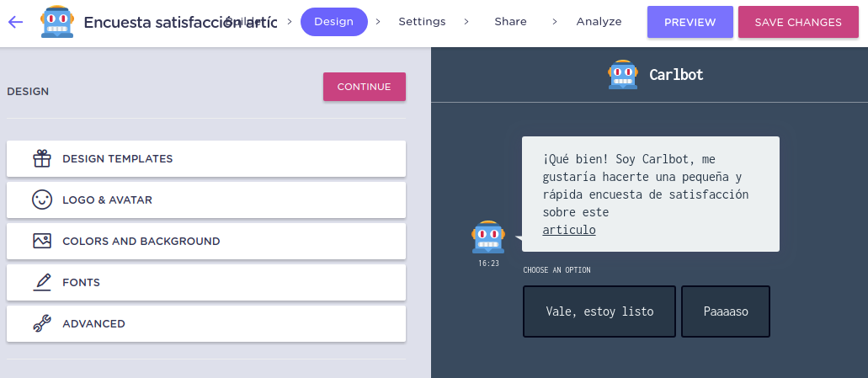
Task: Choose the 'Vale, estoy listo' option
Action: tap(599, 311)
